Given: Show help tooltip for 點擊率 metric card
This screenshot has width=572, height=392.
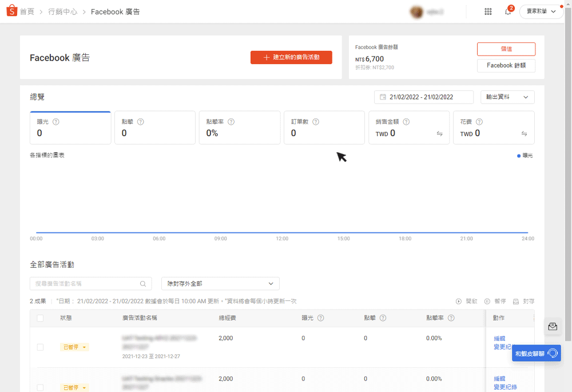Looking at the screenshot, I should pyautogui.click(x=231, y=122).
